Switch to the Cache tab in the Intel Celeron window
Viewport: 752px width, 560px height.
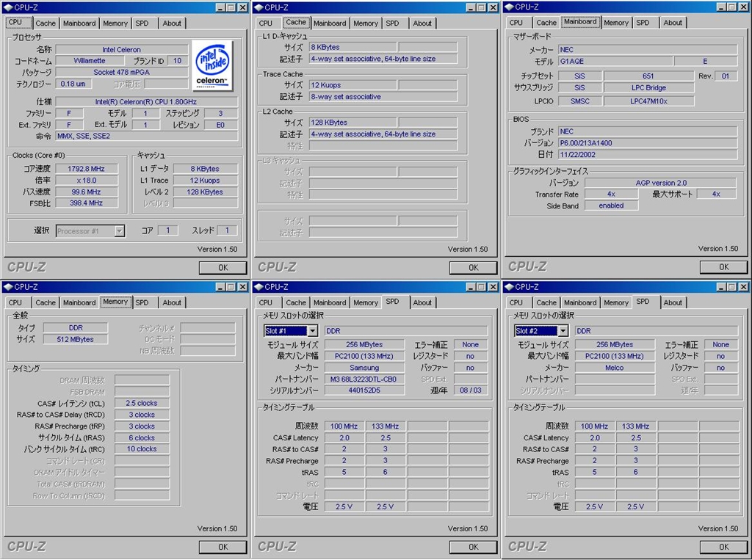[46, 23]
